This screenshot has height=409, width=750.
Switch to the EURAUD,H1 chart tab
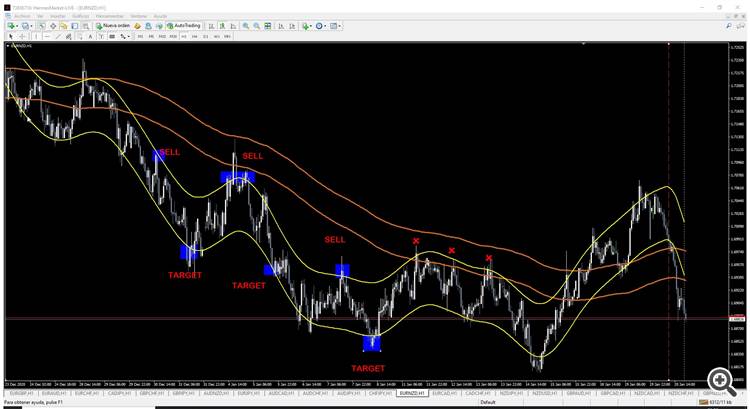tap(53, 393)
